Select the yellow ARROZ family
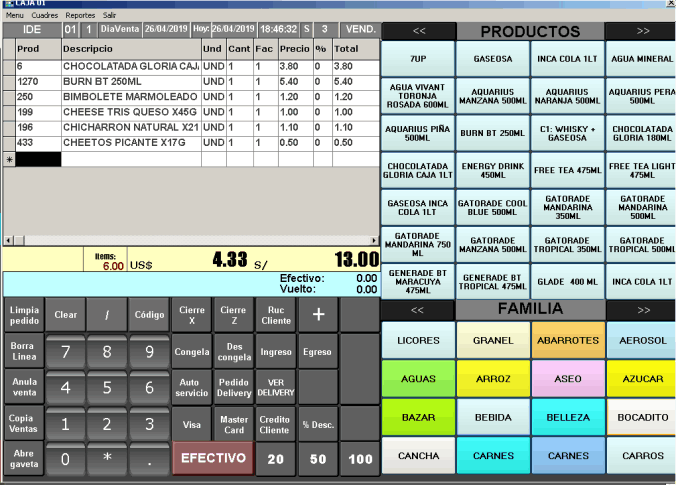The height and width of the screenshot is (485, 676). [493, 379]
